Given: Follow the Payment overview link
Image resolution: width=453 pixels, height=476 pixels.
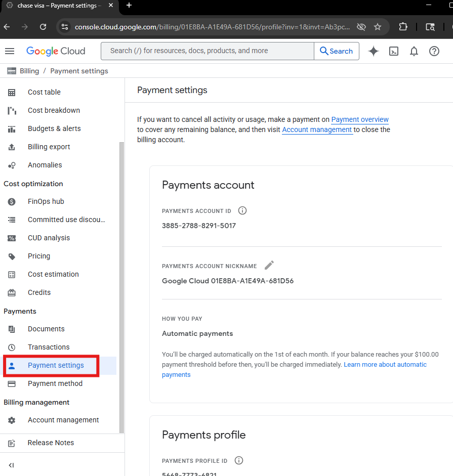Looking at the screenshot, I should (x=360, y=119).
